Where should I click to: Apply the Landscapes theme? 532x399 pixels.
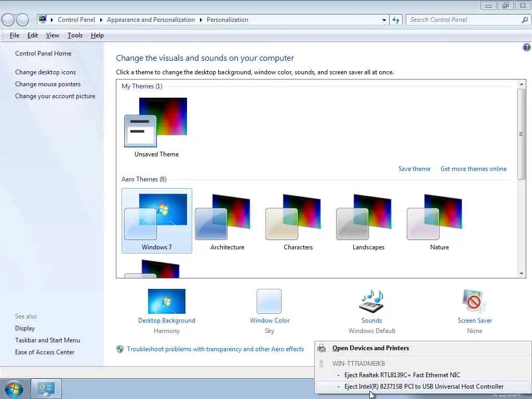point(368,221)
